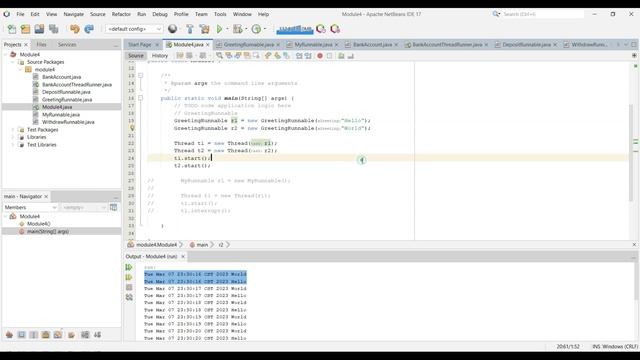Open the Members dropdown in Navigator
Image resolution: width=640 pixels, height=360 pixels.
click(x=30, y=207)
